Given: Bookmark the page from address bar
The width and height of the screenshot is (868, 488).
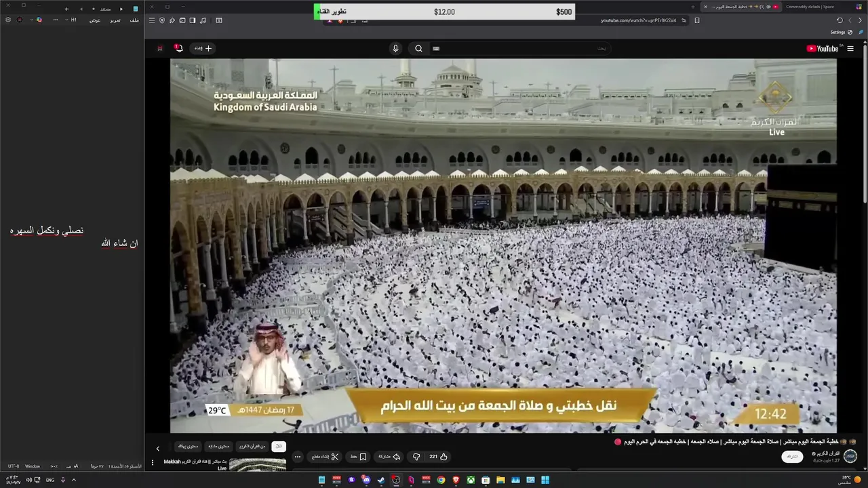Looking at the screenshot, I should coord(697,20).
